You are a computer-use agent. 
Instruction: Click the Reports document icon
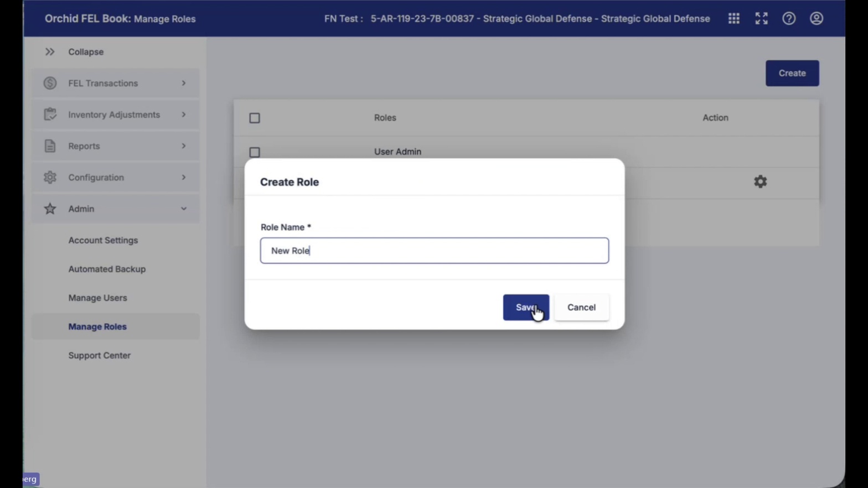click(x=50, y=146)
